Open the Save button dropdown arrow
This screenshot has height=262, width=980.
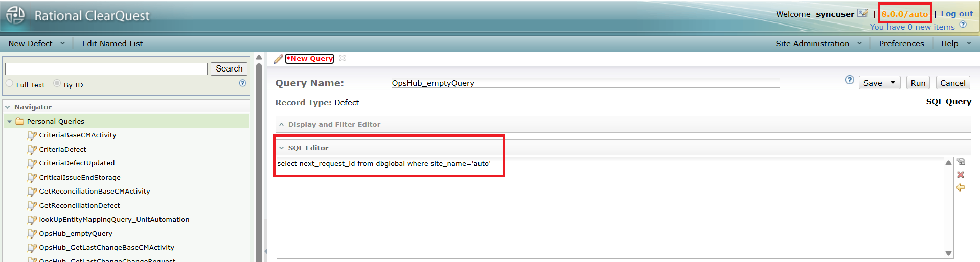pos(893,83)
